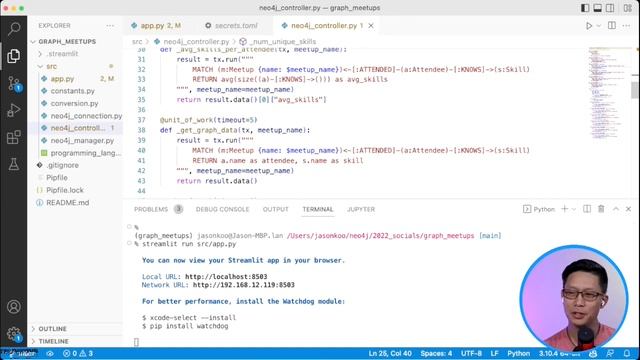Open the JUPYTER panel tab
The width and height of the screenshot is (640, 360).
(361, 209)
